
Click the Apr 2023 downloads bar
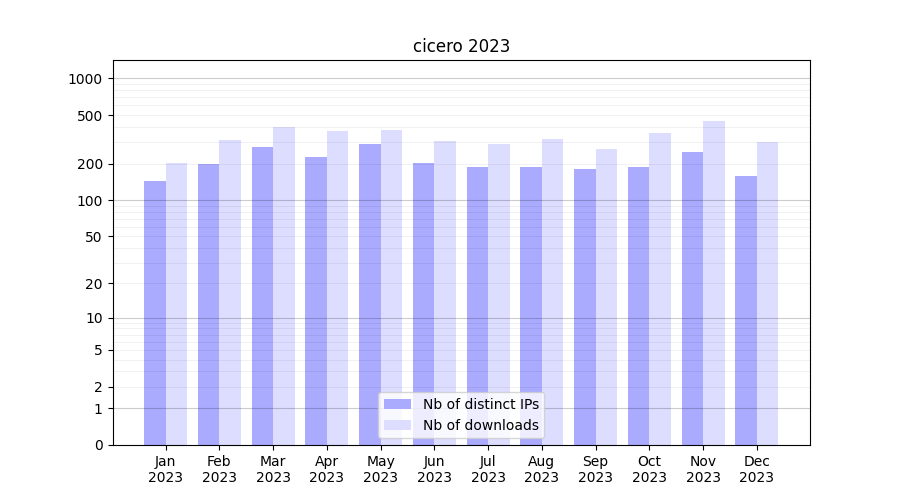point(338,288)
